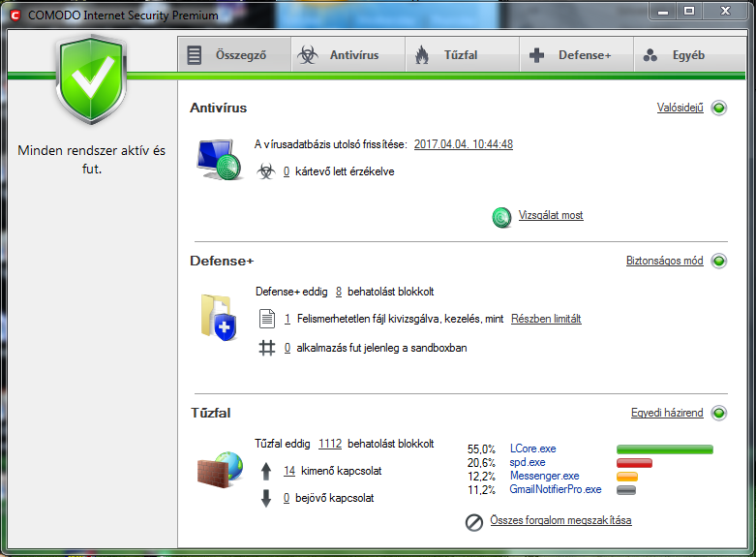Image resolution: width=756 pixels, height=557 pixels.
Task: Click the 1 unrecognized file count
Action: point(287,319)
